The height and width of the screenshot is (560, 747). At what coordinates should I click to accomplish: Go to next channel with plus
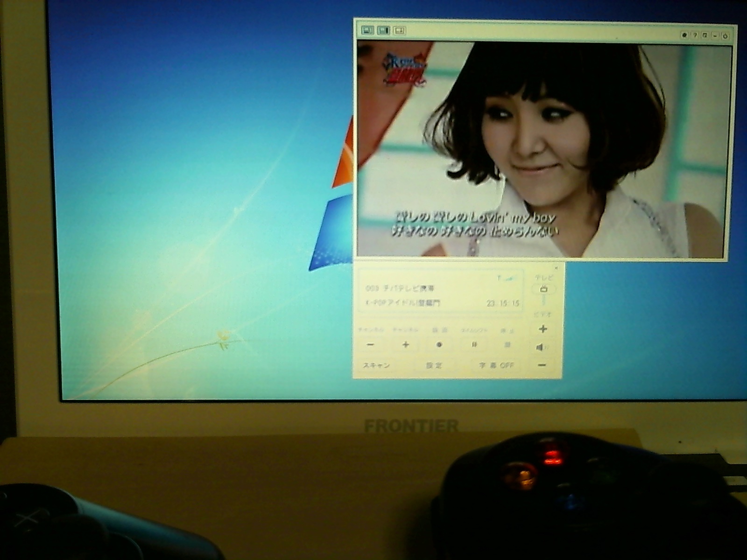(x=405, y=345)
